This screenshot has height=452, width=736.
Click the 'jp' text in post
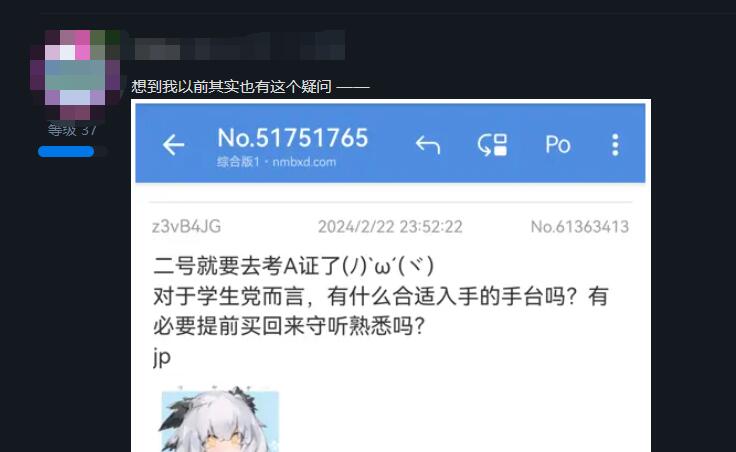coord(162,357)
